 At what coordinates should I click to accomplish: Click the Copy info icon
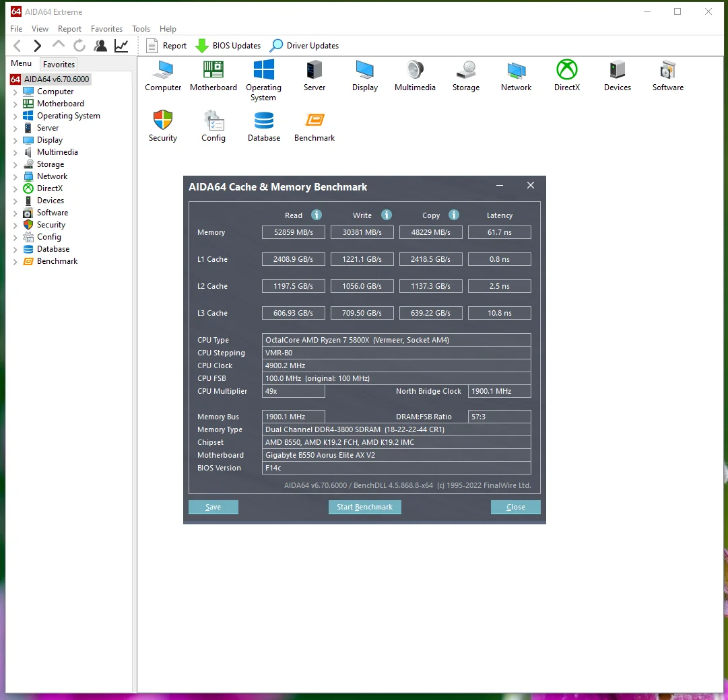[454, 215]
